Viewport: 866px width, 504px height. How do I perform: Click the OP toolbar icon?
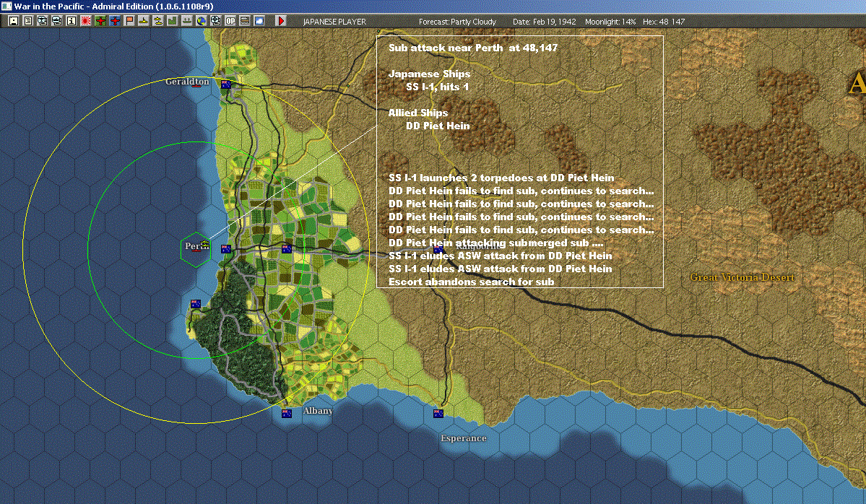(230, 21)
